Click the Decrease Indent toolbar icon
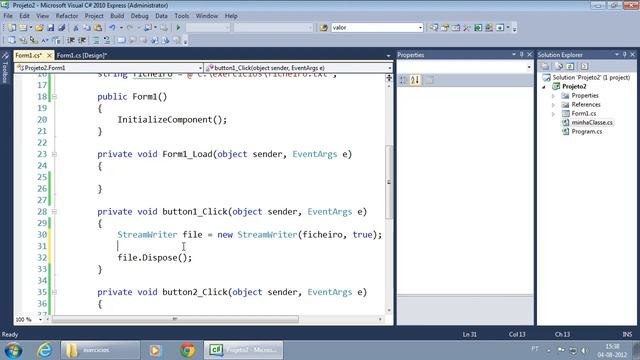The height and width of the screenshot is (360, 640). [x=71, y=40]
